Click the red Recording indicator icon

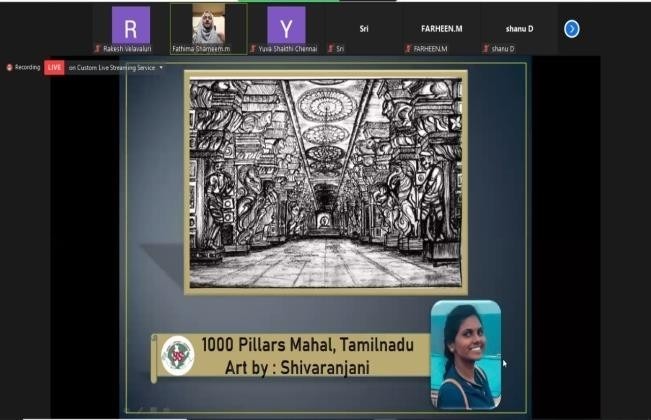pos(10,67)
